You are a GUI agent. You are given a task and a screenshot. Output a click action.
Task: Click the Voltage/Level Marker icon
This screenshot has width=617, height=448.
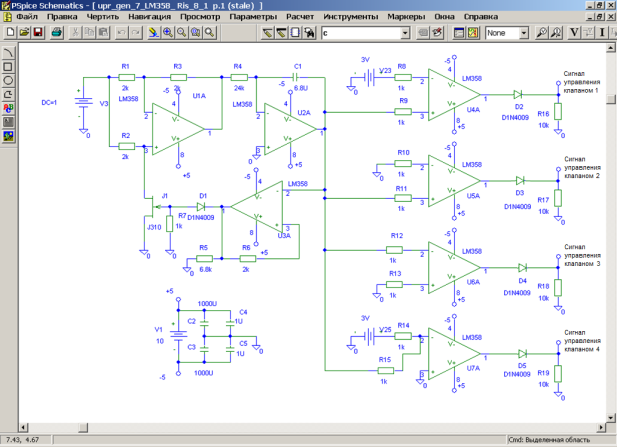pyautogui.click(x=542, y=32)
